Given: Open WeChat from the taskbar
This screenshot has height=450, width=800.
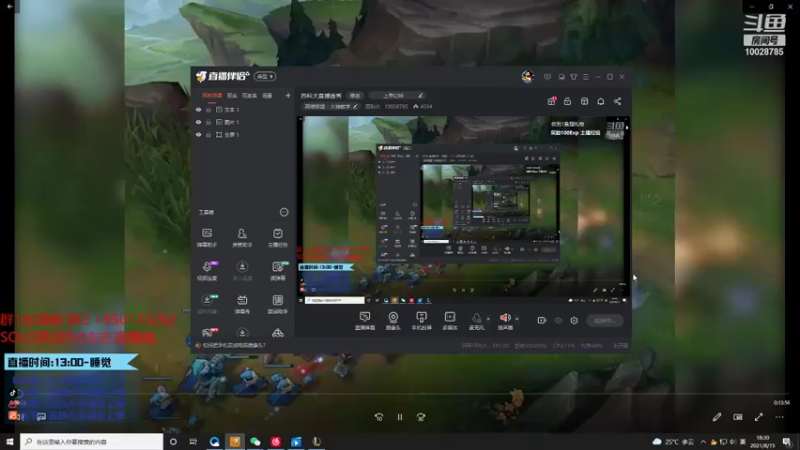Looking at the screenshot, I should pos(255,441).
